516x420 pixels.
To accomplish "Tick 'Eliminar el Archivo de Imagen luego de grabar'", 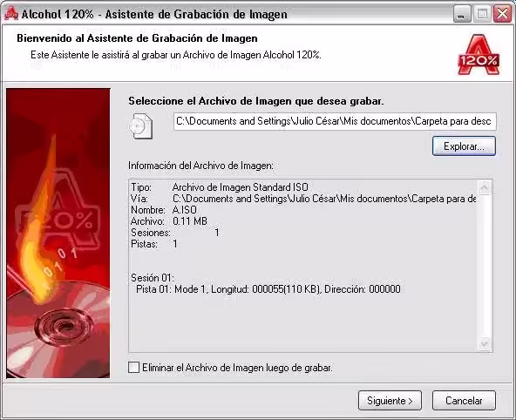I will coord(133,368).
